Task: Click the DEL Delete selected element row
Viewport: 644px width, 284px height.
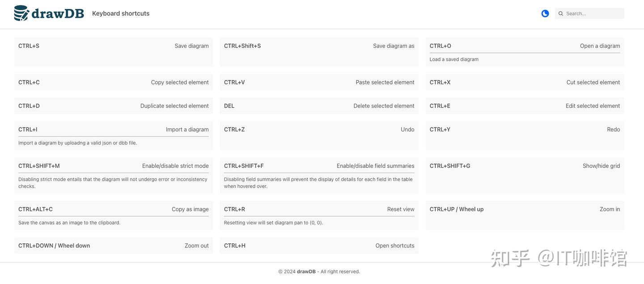Action: (x=319, y=106)
